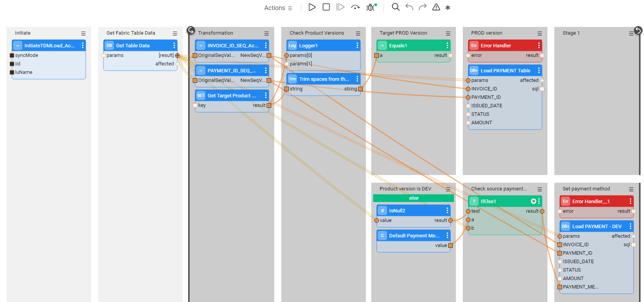Screen dimensions: 644x302
Task: Open Load PAYMENT Table options dots
Action: [539, 70]
